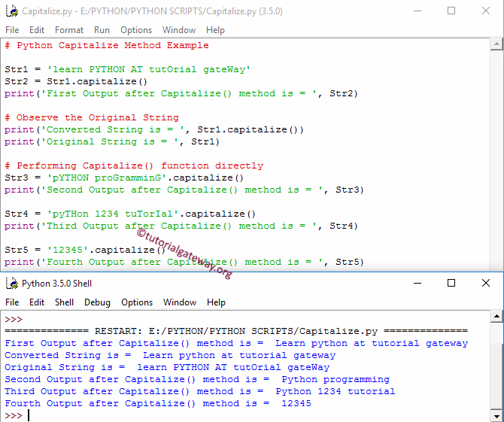The image size is (504, 422).
Task: Click the Python 3.5.0 Shell window icon
Action: pyautogui.click(x=12, y=283)
